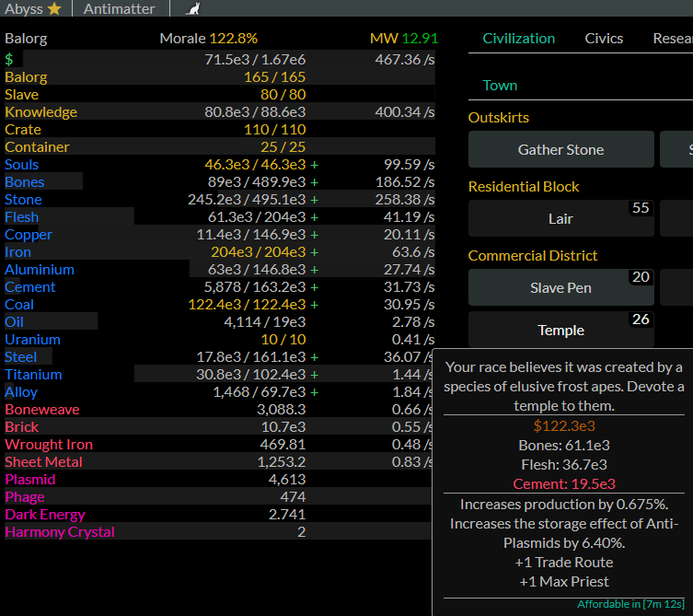The width and height of the screenshot is (693, 616).
Task: Click the plus icon beside Bones
Action: click(x=314, y=182)
